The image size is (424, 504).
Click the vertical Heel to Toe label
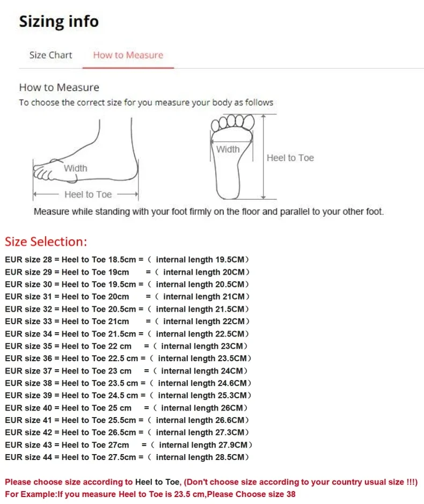[290, 158]
